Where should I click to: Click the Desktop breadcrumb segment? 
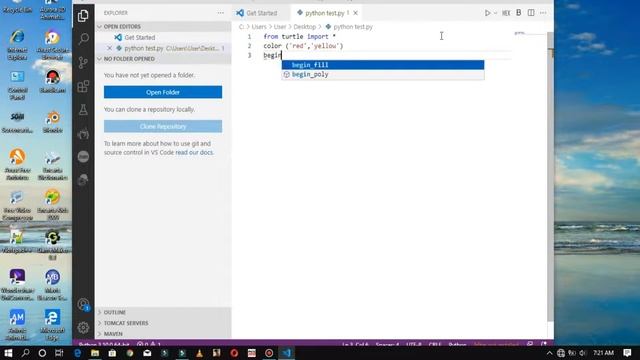pyautogui.click(x=305, y=27)
